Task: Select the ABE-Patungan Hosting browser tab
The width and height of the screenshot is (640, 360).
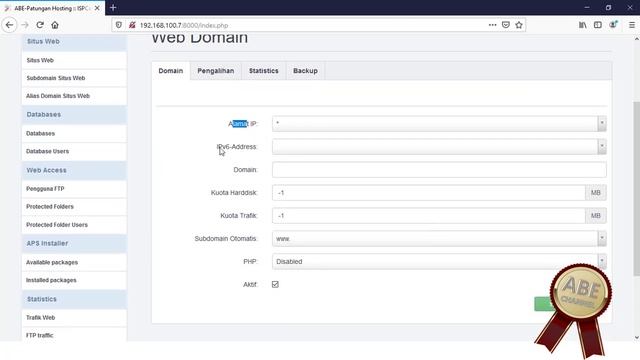Action: pyautogui.click(x=52, y=8)
